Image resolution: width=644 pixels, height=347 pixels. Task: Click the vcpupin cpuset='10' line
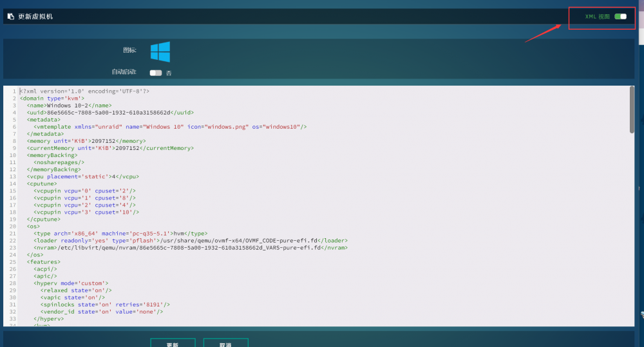tap(86, 212)
